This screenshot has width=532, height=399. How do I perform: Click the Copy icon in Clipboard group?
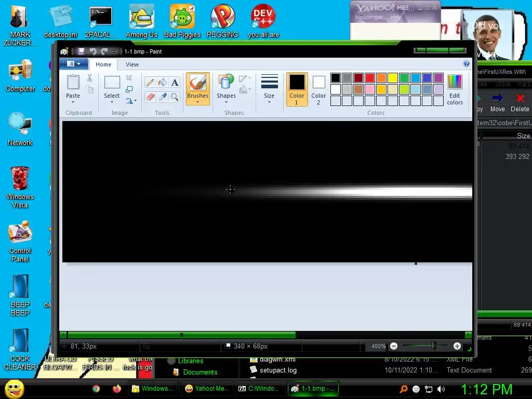pos(89,89)
